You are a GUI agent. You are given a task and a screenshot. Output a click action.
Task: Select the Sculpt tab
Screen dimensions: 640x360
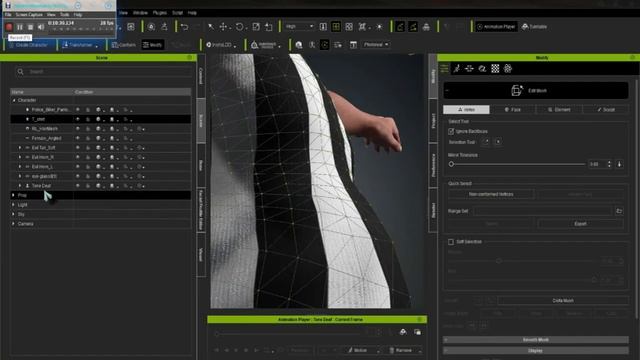coord(606,110)
